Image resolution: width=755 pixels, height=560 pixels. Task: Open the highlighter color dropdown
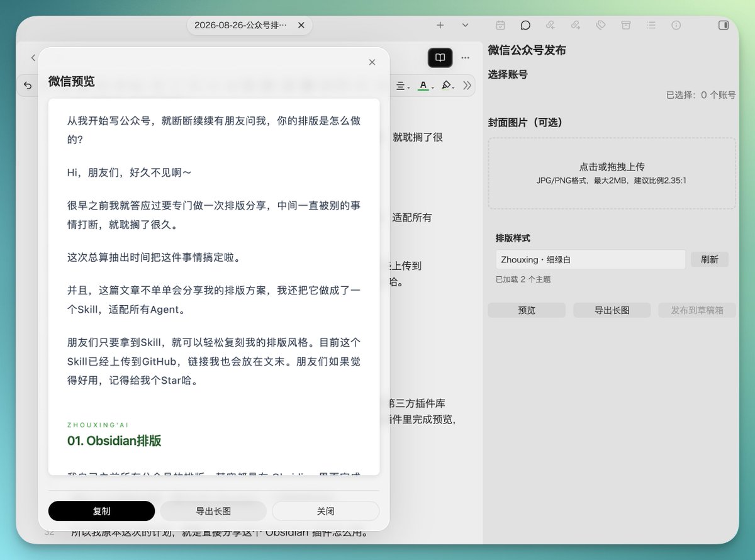click(448, 86)
